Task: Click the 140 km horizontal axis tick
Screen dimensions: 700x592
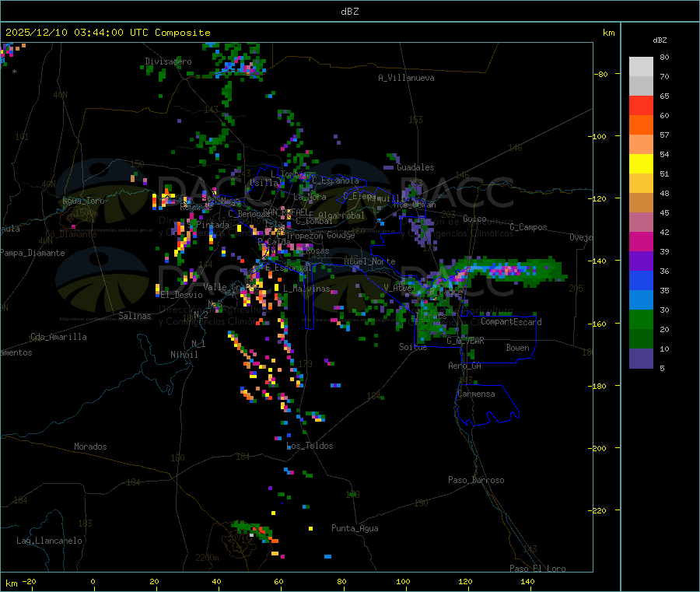Action: (x=527, y=581)
